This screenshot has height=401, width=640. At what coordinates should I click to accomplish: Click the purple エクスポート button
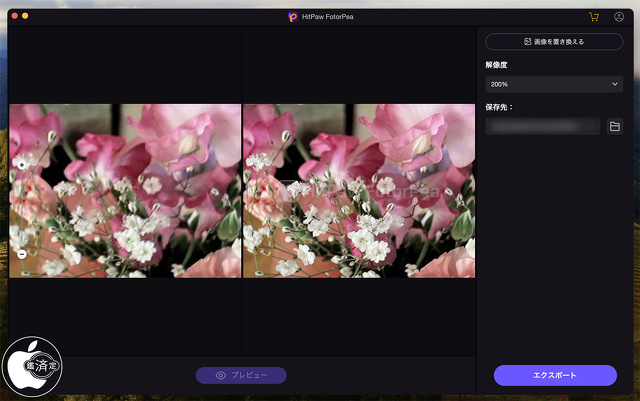(555, 375)
